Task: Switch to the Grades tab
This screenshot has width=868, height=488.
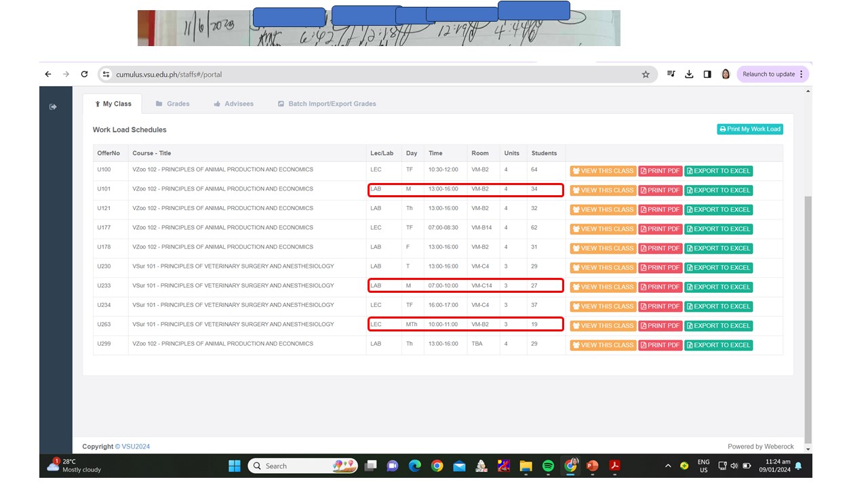Action: 172,104
